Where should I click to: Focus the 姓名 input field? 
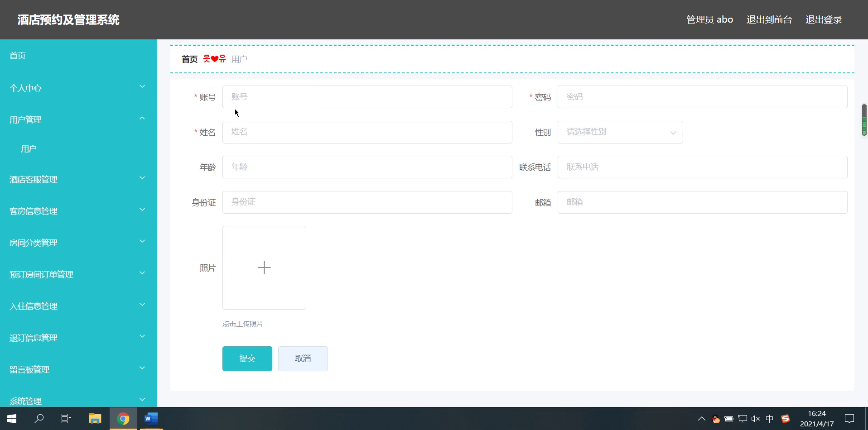[x=367, y=132]
